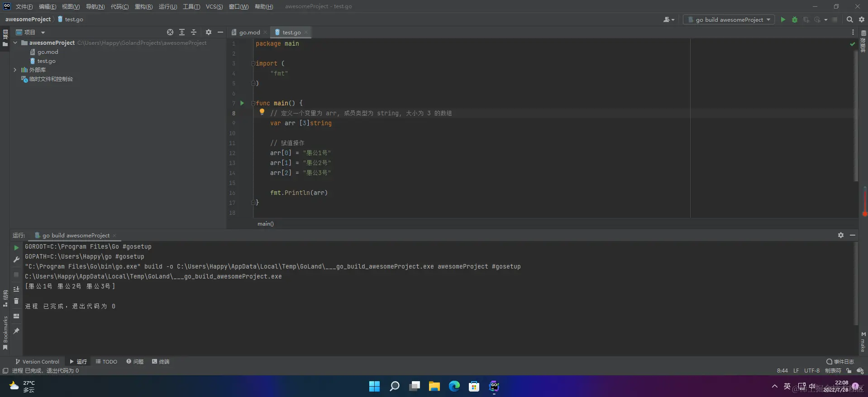This screenshot has height=397, width=868.
Task: Click run gutter arrow beside func main
Action: coord(242,103)
